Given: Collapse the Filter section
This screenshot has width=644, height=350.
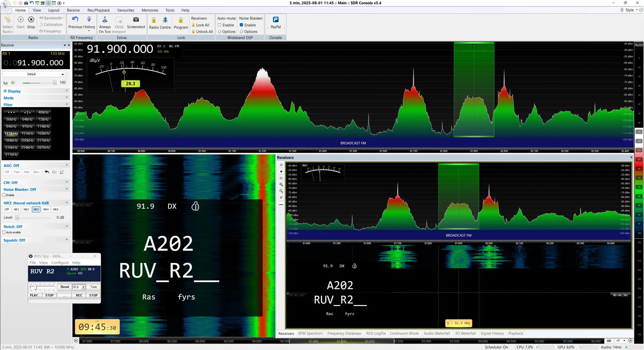Looking at the screenshot, I should [x=35, y=105].
